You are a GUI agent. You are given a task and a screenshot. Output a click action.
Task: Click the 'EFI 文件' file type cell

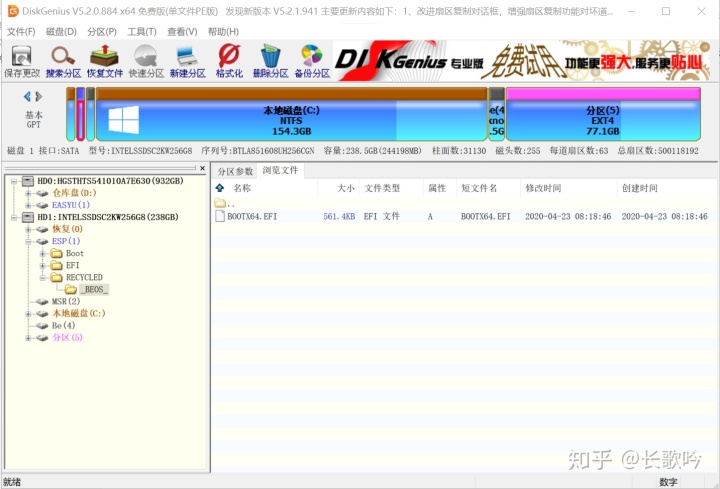tap(382, 216)
